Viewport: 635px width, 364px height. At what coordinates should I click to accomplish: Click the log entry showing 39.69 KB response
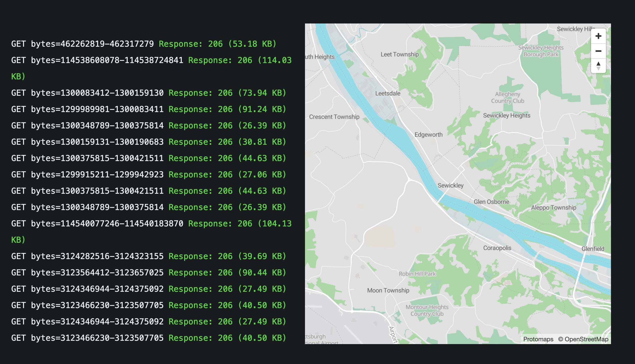(149, 256)
